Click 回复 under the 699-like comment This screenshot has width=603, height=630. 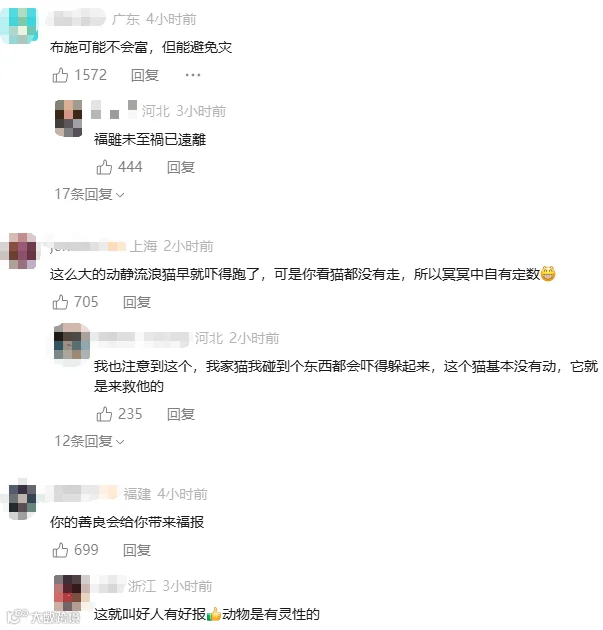click(x=137, y=550)
